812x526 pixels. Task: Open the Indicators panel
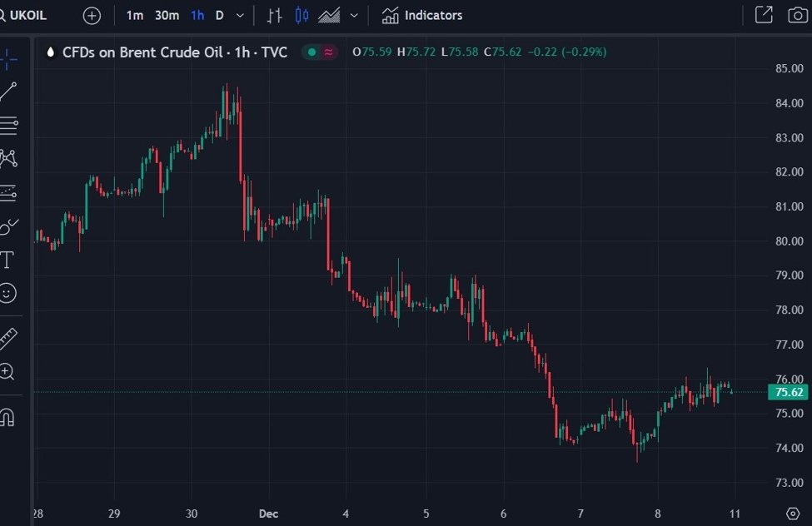[x=422, y=15]
